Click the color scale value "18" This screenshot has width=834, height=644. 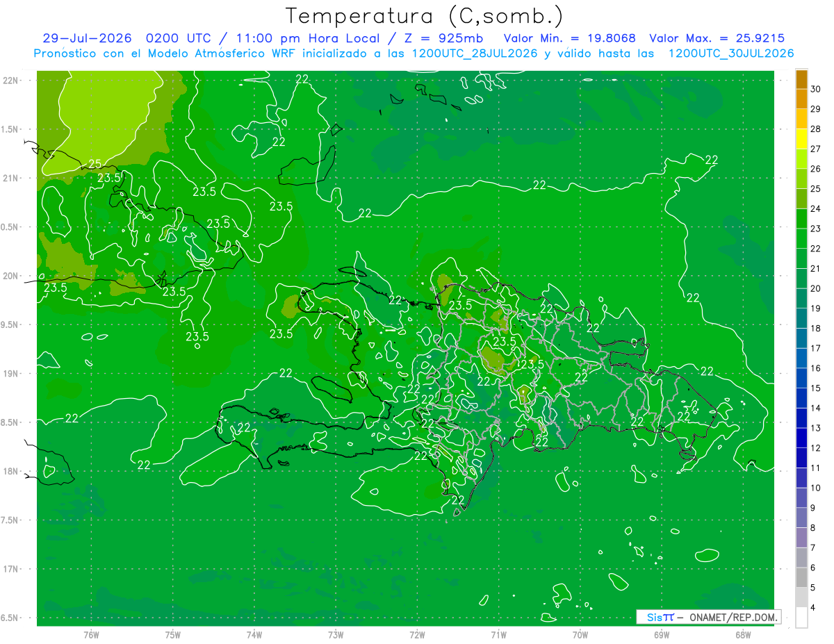pyautogui.click(x=815, y=329)
